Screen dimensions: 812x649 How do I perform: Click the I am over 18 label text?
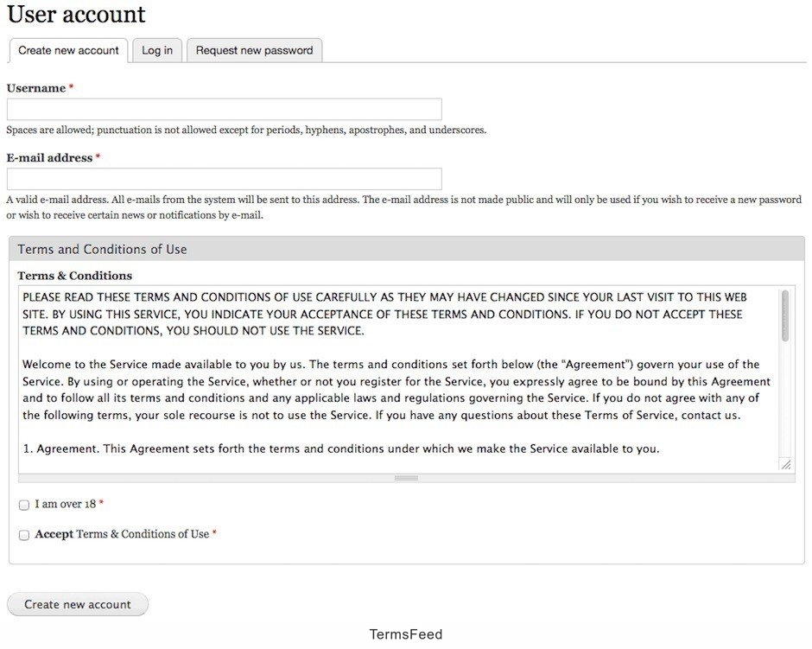pyautogui.click(x=66, y=504)
